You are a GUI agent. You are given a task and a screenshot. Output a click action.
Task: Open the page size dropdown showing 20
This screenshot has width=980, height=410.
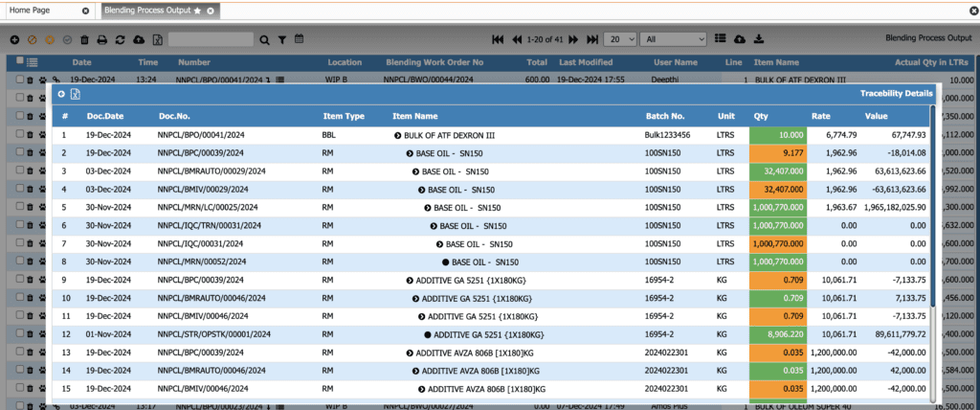pos(622,39)
